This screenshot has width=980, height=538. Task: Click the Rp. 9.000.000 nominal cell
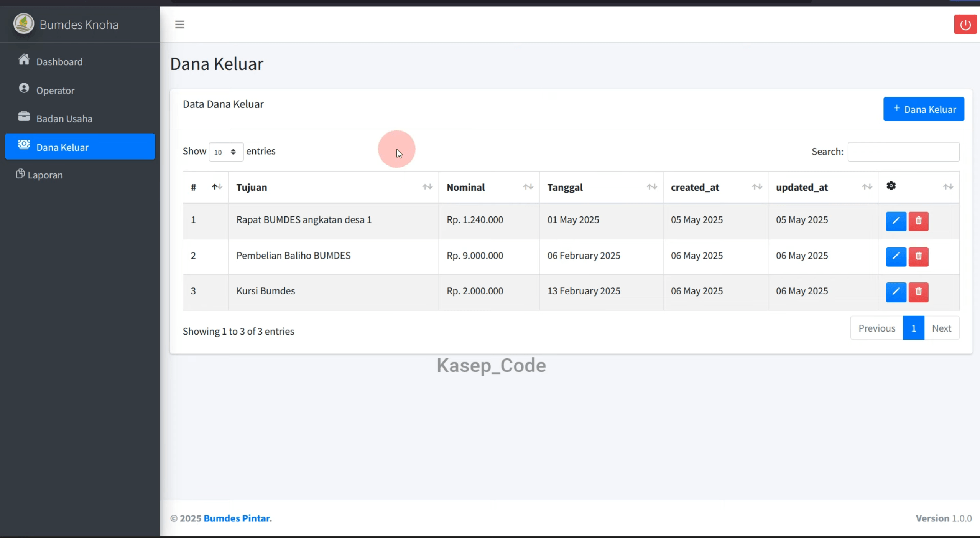pos(489,256)
